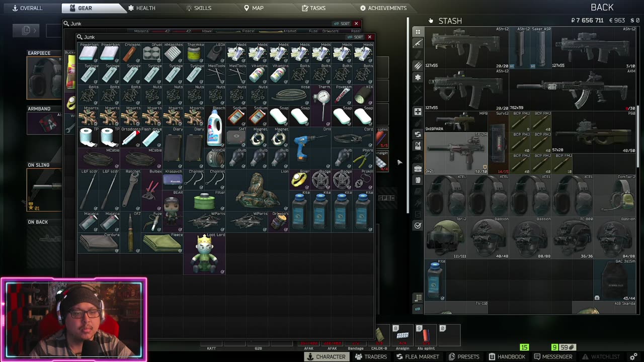Viewport: 644px width, 362px height.
Task: Select the Flash drive item
Action: pyautogui.click(x=152, y=137)
